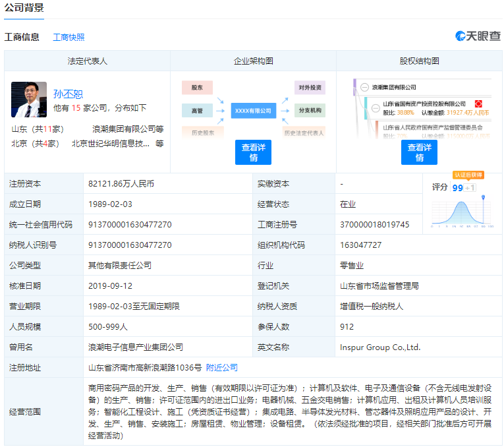Click the +1 badge next to score 99
Viewport: 504px width, 447px height.
coord(470,188)
